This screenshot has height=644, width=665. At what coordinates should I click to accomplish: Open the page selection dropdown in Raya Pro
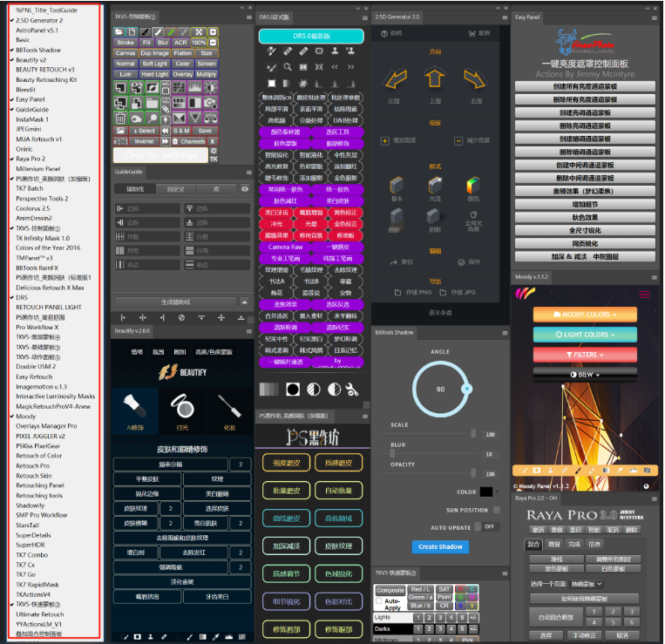pyautogui.click(x=587, y=584)
